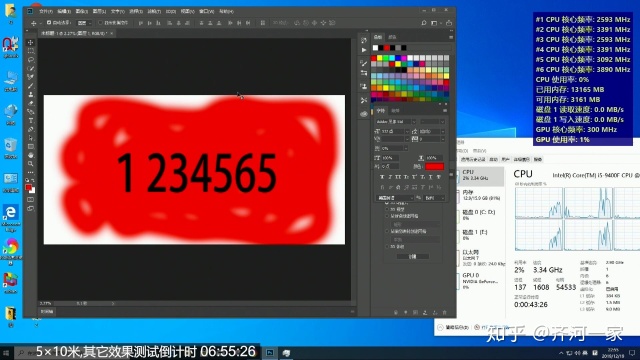The height and width of the screenshot is (360, 640).
Task: Select 以太网 in Task Manager sidebar
Action: click(x=480, y=258)
